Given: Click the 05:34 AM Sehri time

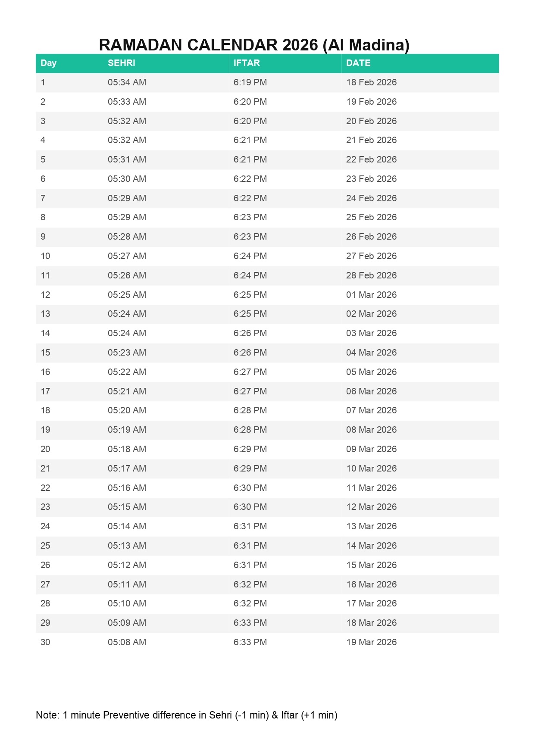Looking at the screenshot, I should pyautogui.click(x=127, y=82).
